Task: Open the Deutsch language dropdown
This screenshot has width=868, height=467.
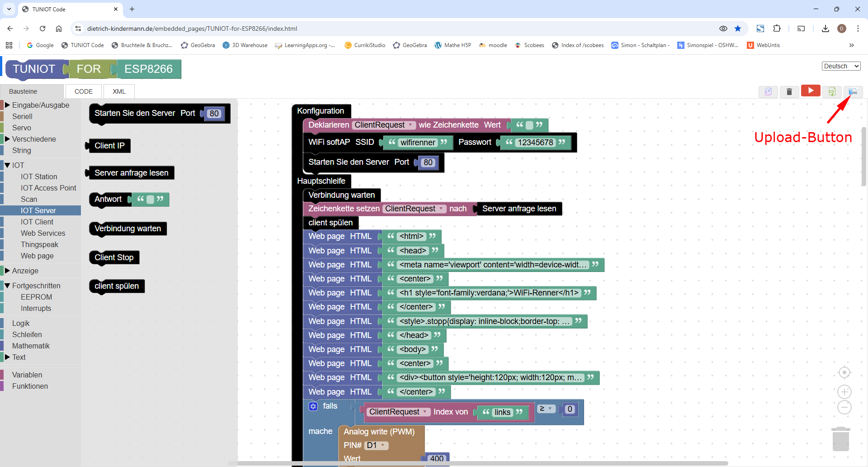Action: pos(840,66)
